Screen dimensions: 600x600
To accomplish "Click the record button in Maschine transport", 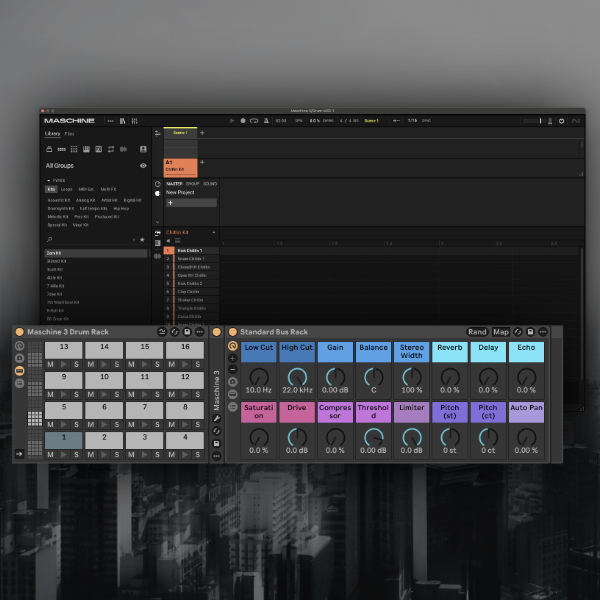I will (243, 121).
